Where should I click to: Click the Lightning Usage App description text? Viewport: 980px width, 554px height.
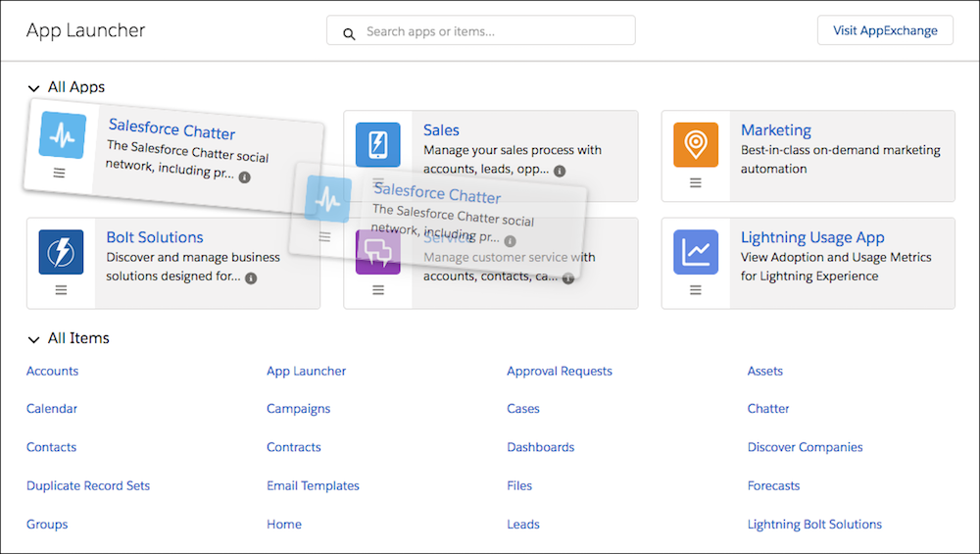(x=836, y=267)
